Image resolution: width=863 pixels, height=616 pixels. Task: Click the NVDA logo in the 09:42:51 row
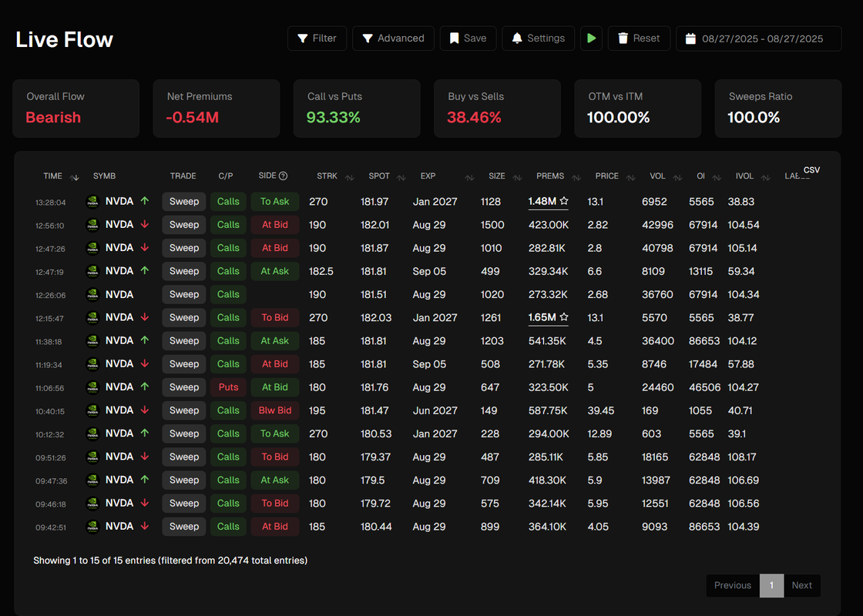(92, 527)
